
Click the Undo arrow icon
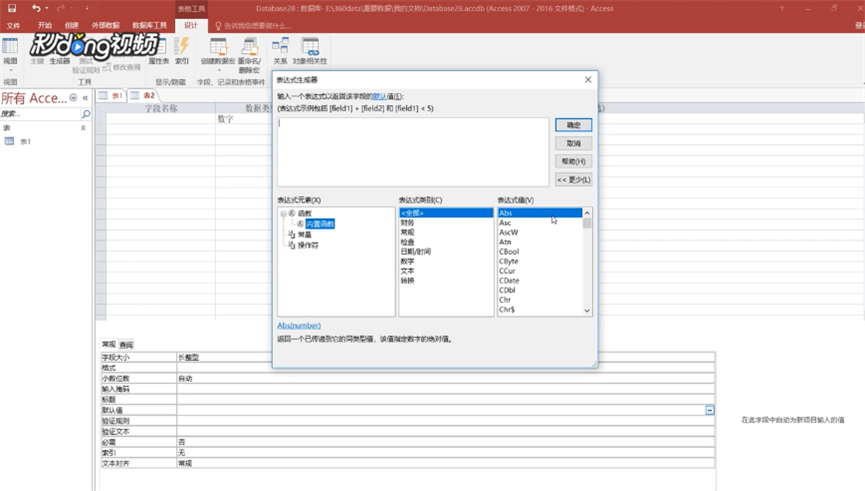(36, 8)
